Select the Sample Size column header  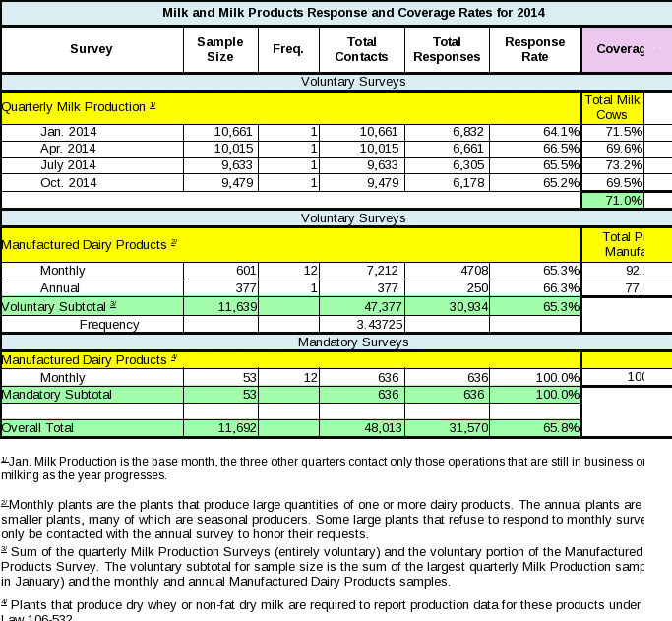220,49
